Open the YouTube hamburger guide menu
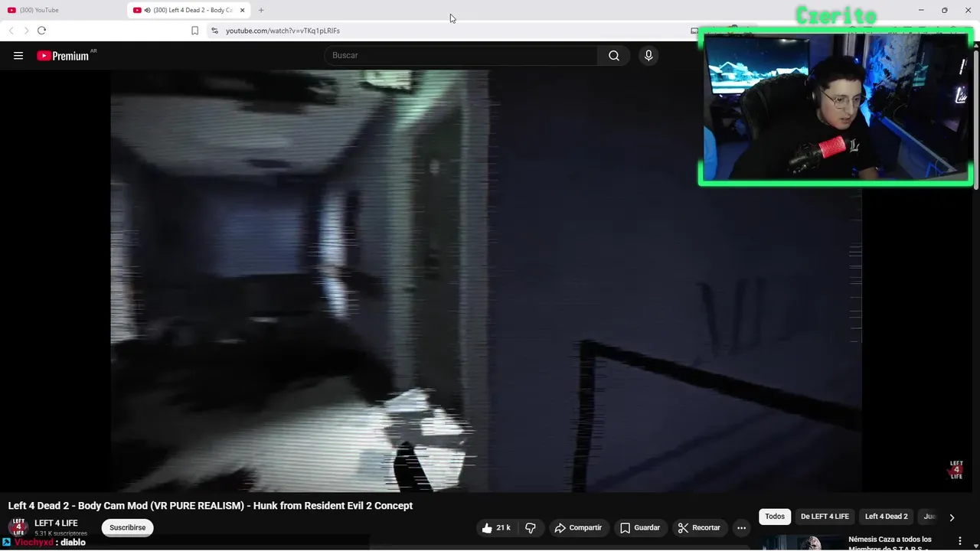Screen dimensions: 980x551 pos(18,56)
